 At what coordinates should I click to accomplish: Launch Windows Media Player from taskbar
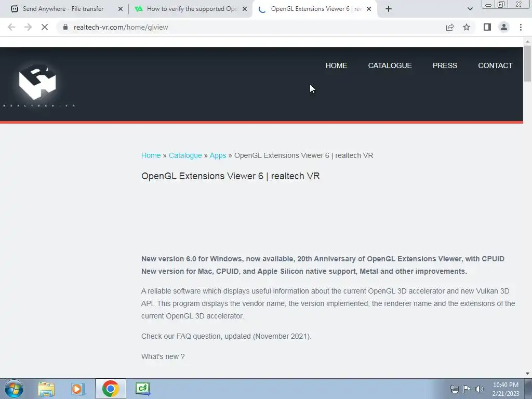(77, 389)
